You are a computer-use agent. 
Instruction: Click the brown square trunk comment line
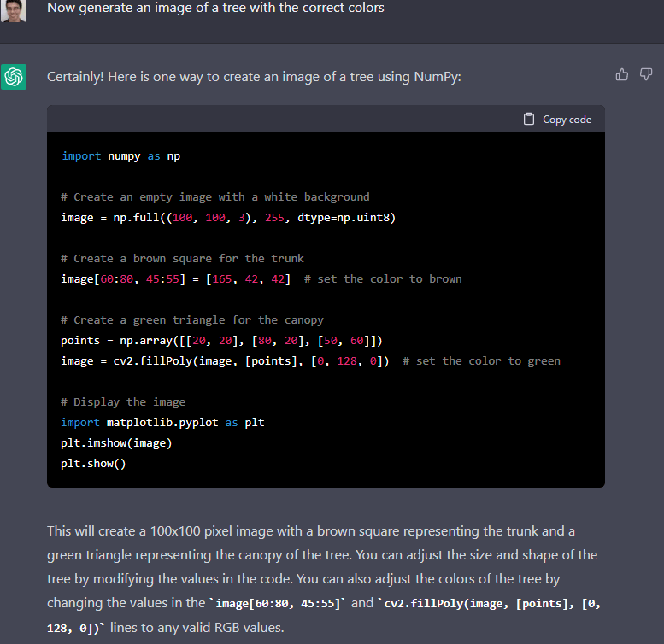click(182, 258)
